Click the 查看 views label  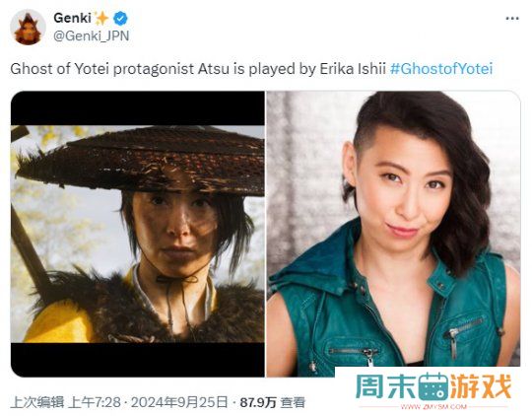point(293,402)
